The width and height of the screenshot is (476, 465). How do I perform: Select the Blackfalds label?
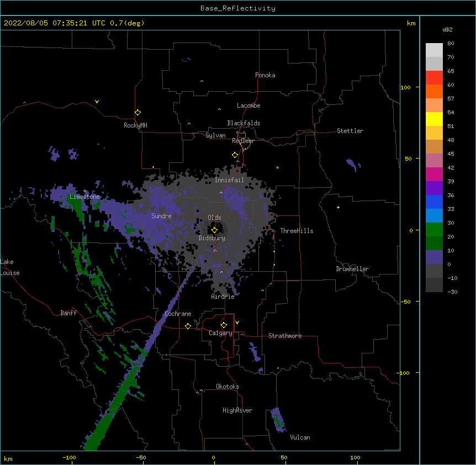244,123
